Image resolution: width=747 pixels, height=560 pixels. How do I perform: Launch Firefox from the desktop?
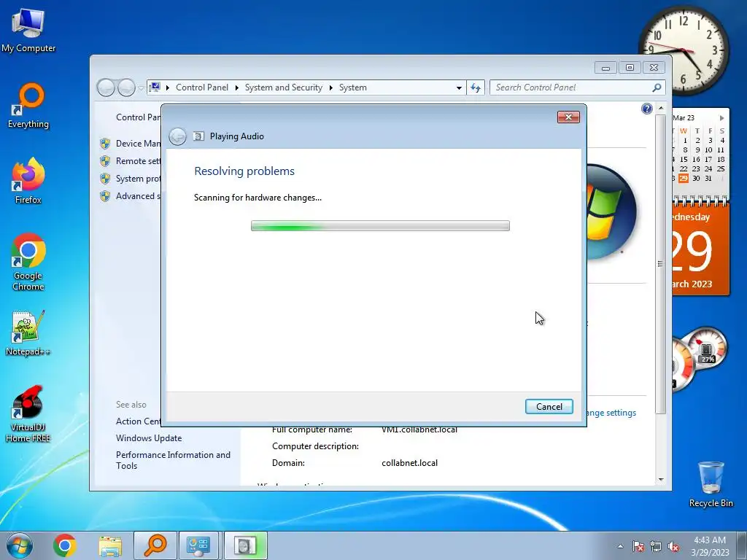[28, 181]
